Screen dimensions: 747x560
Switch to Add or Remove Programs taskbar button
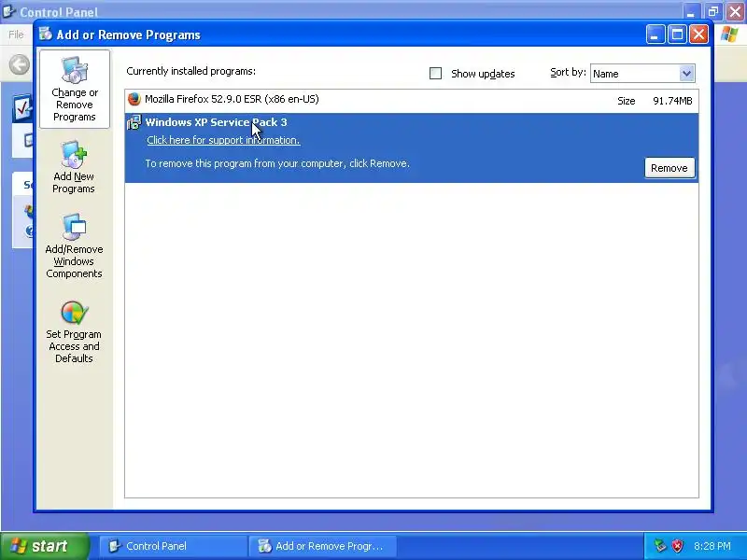tap(324, 546)
